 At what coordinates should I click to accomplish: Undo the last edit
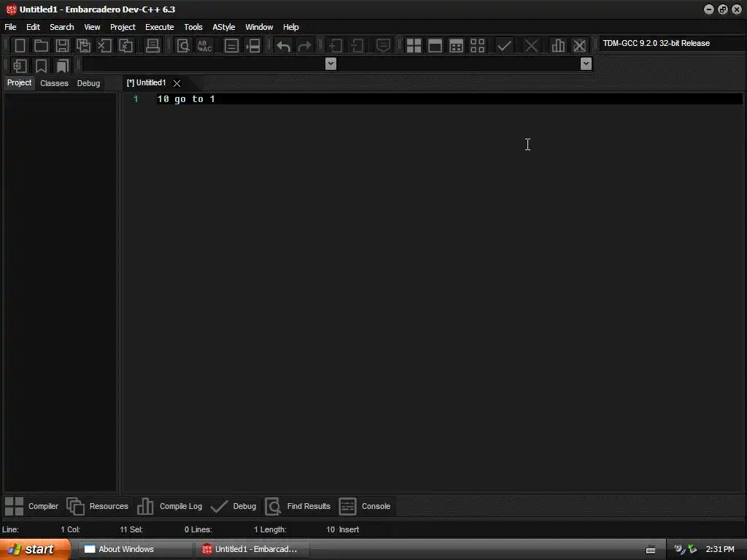(284, 46)
